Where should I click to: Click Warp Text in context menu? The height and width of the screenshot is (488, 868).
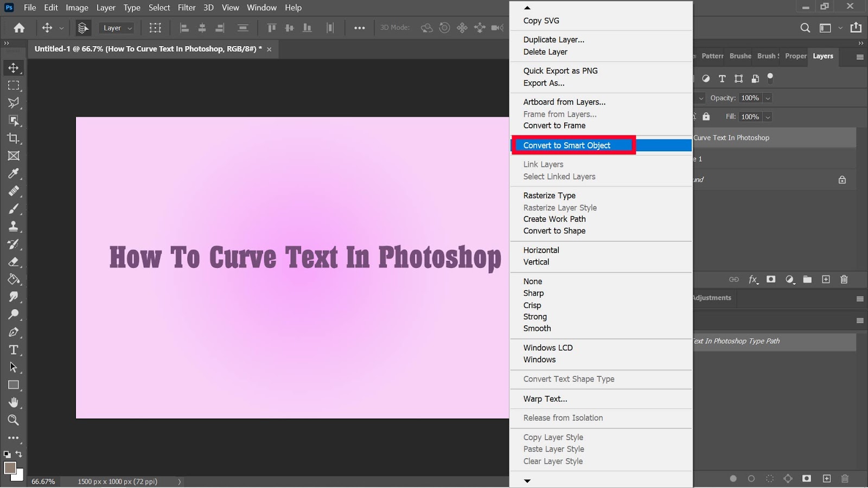[x=545, y=399]
